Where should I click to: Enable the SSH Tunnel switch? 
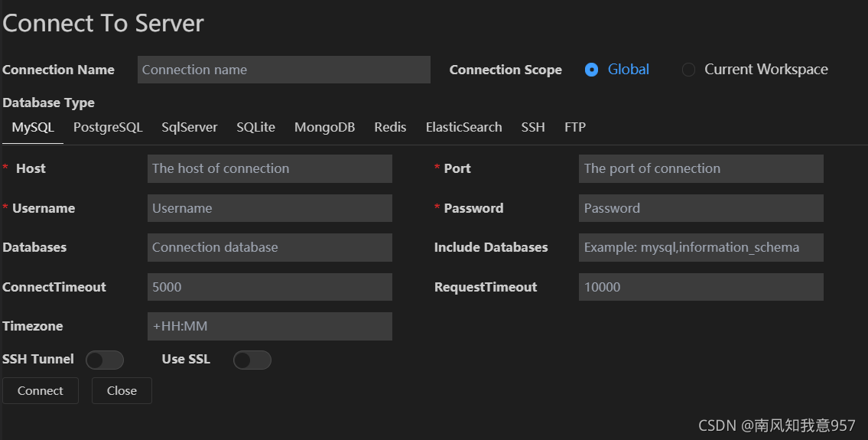pos(105,360)
